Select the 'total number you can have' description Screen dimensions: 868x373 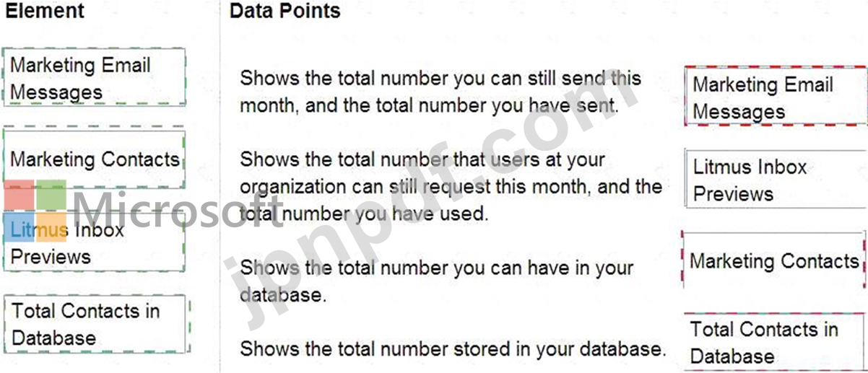click(x=437, y=281)
